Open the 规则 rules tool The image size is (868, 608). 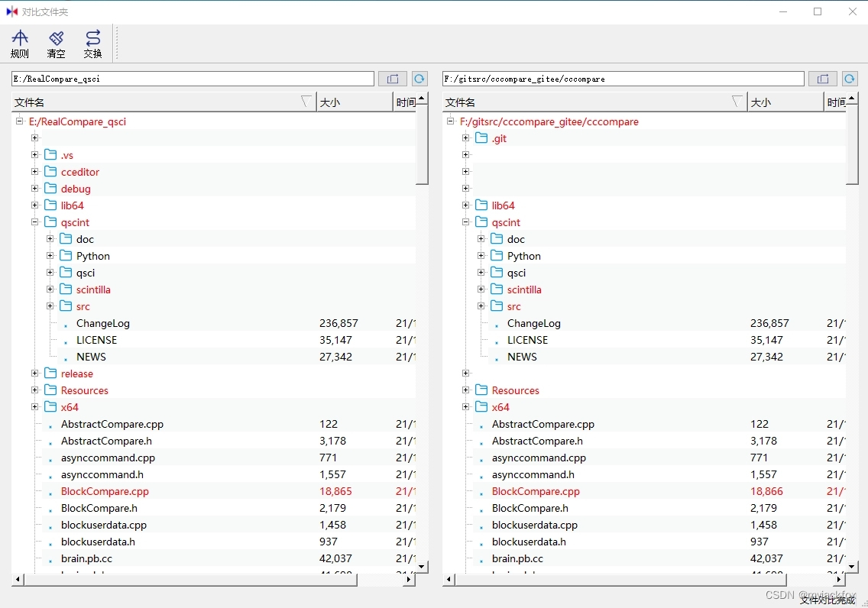click(20, 44)
